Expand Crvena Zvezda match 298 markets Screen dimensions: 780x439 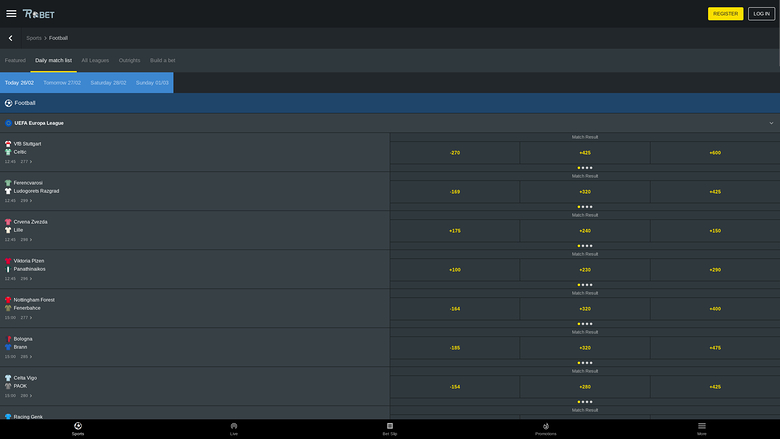coord(26,240)
